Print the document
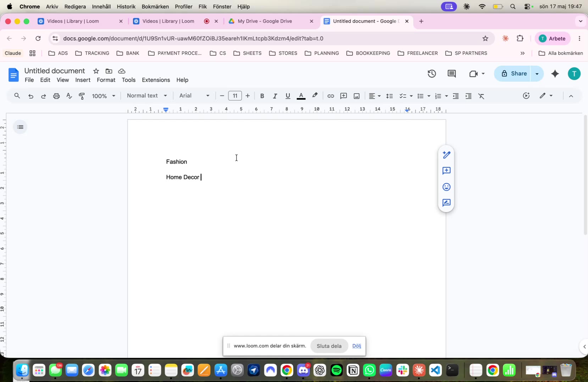The width and height of the screenshot is (588, 382). (x=56, y=96)
